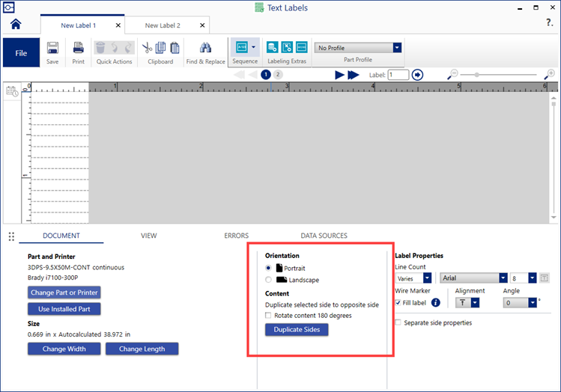Open the Part Profile dropdown

click(x=397, y=48)
